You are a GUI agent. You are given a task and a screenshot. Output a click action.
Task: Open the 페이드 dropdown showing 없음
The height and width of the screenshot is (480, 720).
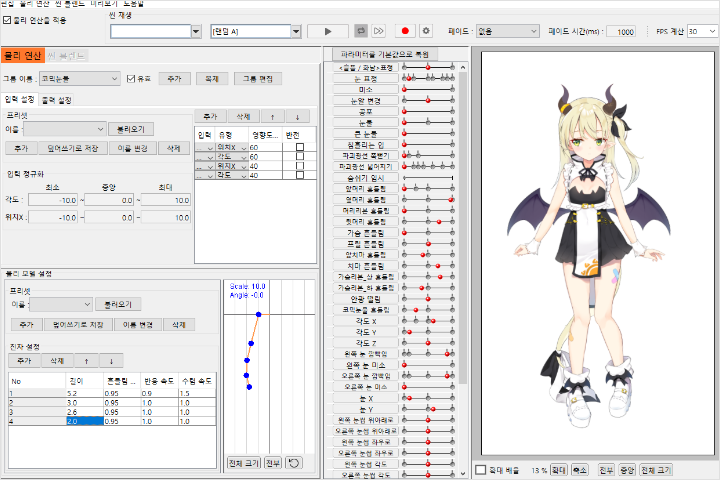pos(507,31)
